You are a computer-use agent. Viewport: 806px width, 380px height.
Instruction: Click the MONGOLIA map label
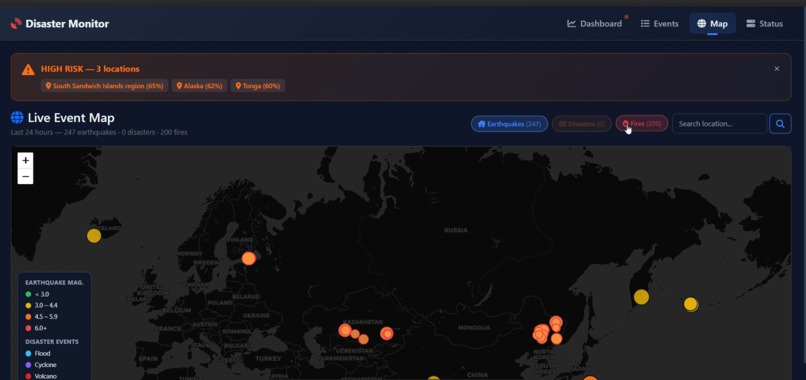coord(474,328)
